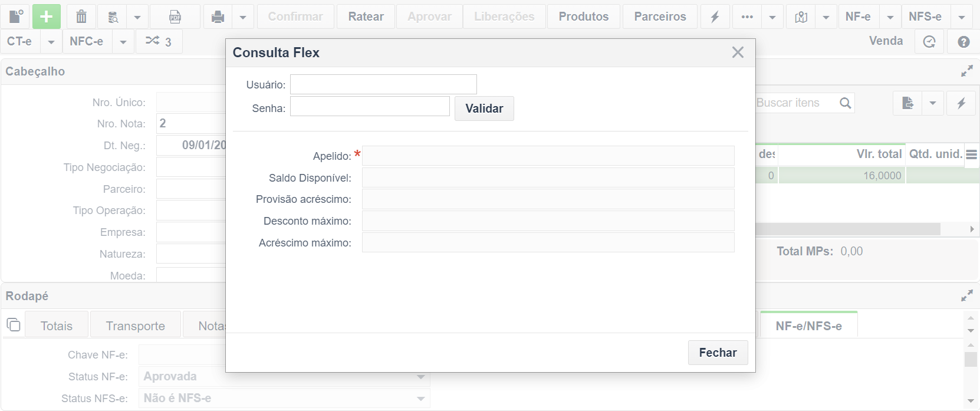Click the Produtos button
The image size is (980, 411).
tap(584, 17)
